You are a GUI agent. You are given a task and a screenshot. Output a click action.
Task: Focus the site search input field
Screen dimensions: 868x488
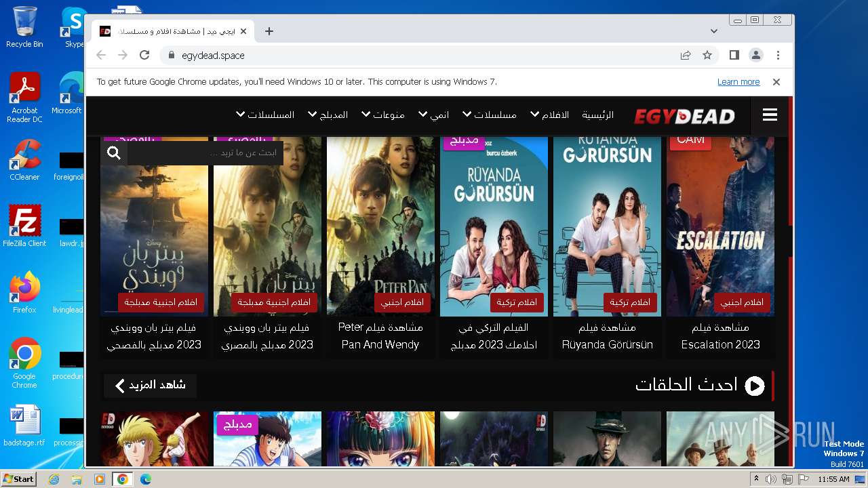click(x=205, y=153)
